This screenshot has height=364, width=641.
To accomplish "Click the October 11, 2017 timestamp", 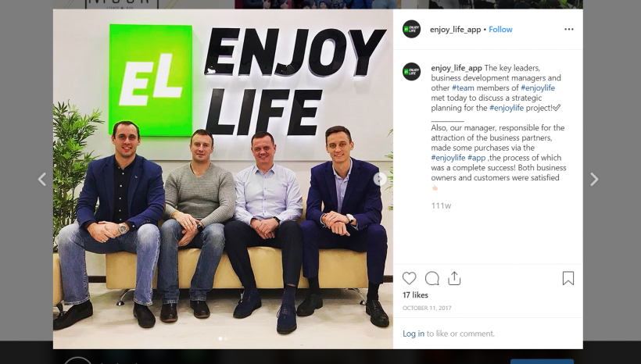I will [x=427, y=308].
